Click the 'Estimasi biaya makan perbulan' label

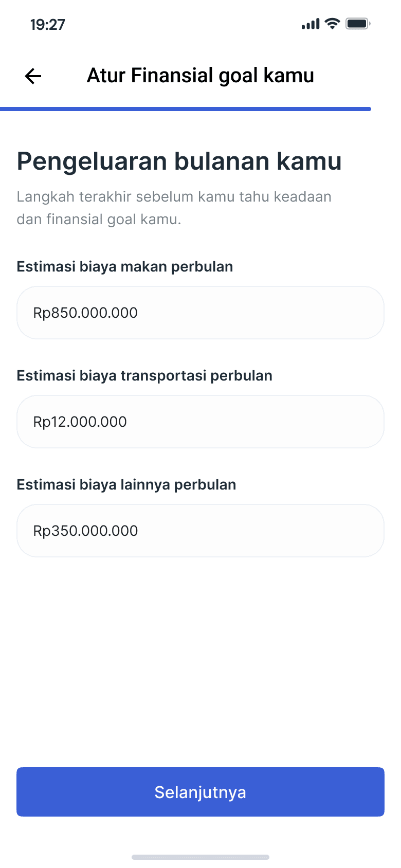pos(125,266)
